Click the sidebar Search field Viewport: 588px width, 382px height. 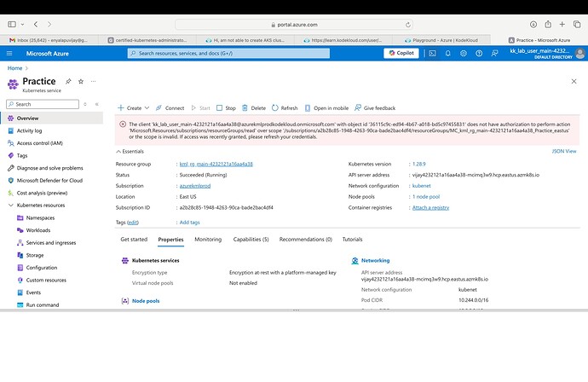pyautogui.click(x=43, y=104)
